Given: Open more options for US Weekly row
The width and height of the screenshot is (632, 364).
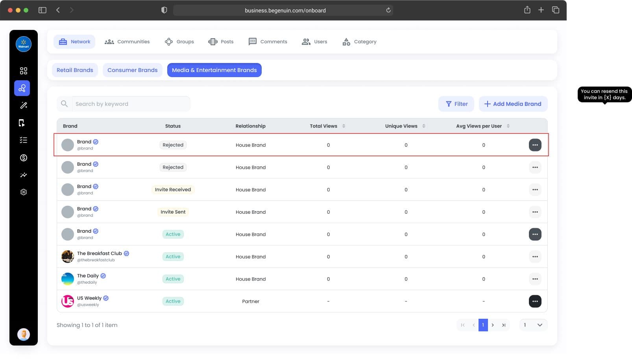Looking at the screenshot, I should 535,301.
